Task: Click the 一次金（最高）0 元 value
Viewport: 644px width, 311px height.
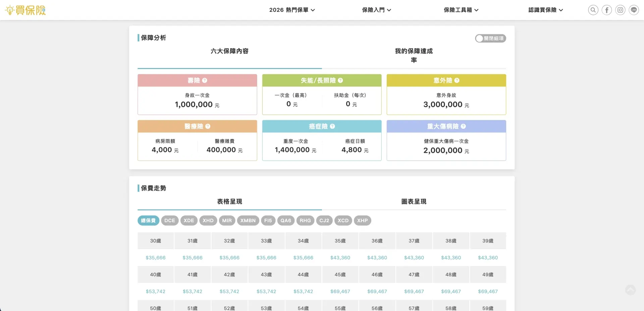Action: pyautogui.click(x=292, y=104)
